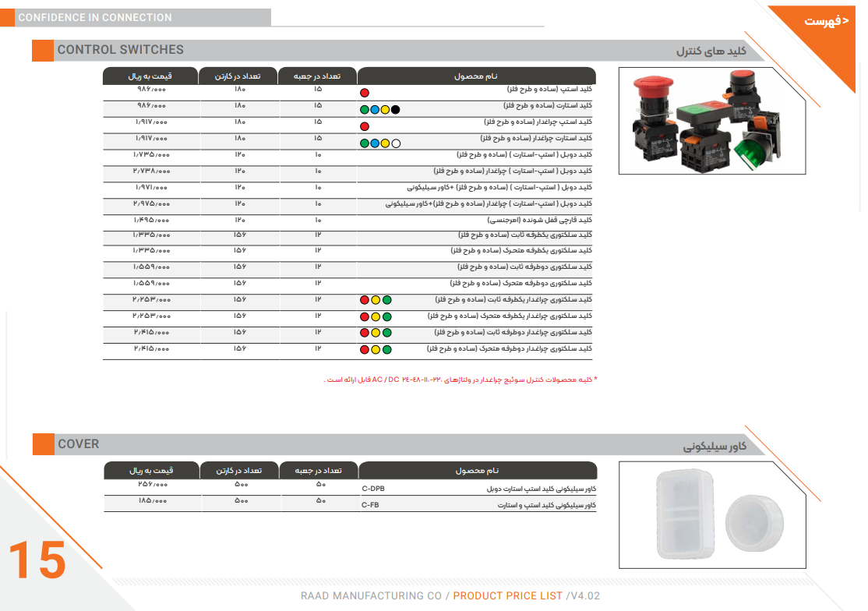Click the کلید های کنترل section title

point(711,51)
